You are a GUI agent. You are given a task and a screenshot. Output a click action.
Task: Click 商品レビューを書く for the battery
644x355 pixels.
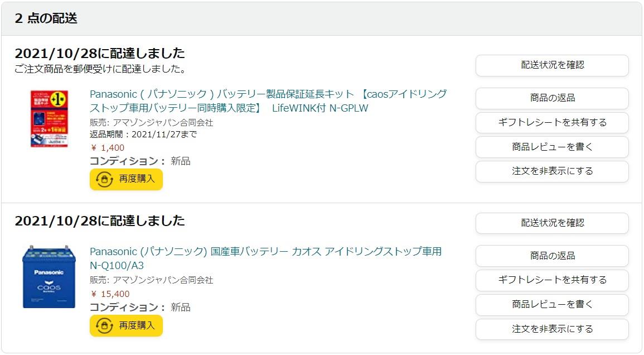point(552,305)
